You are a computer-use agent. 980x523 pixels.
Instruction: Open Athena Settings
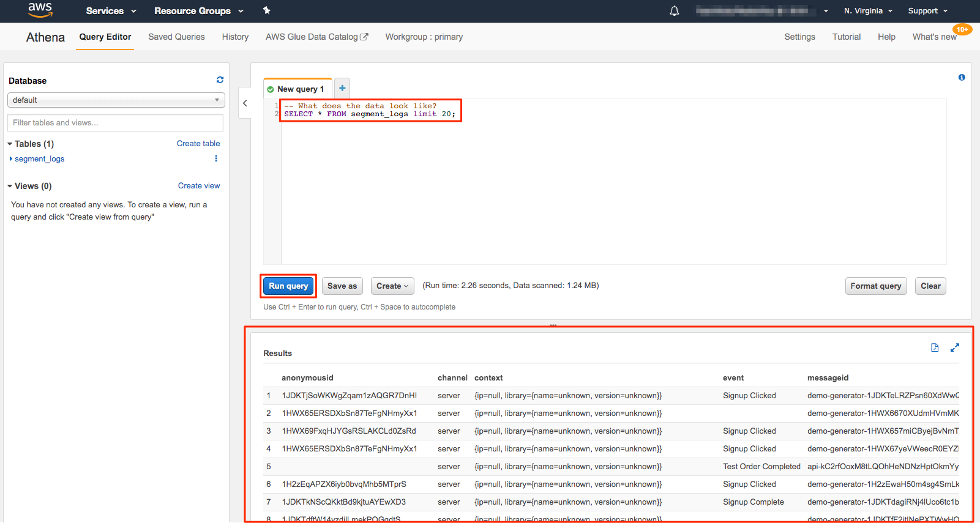click(x=799, y=37)
